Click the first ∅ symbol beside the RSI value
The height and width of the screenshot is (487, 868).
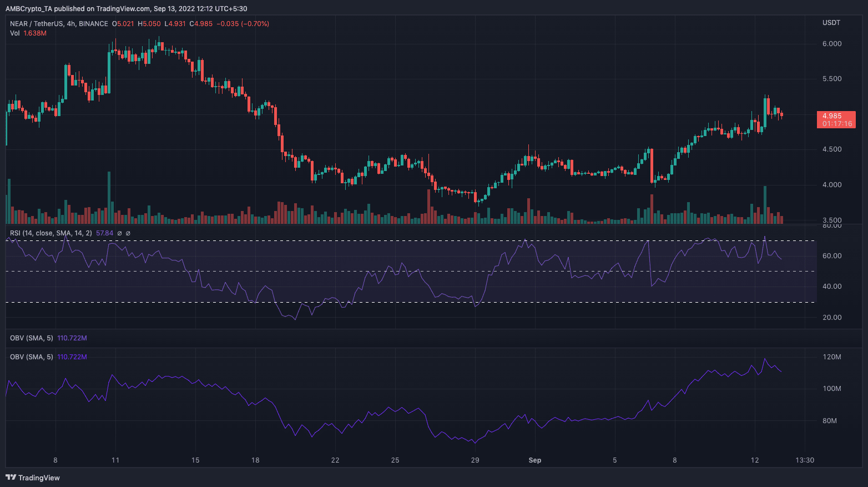coord(119,233)
